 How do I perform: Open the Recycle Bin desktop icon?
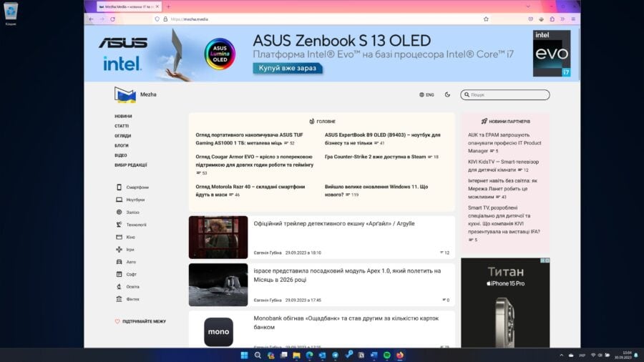11,14
